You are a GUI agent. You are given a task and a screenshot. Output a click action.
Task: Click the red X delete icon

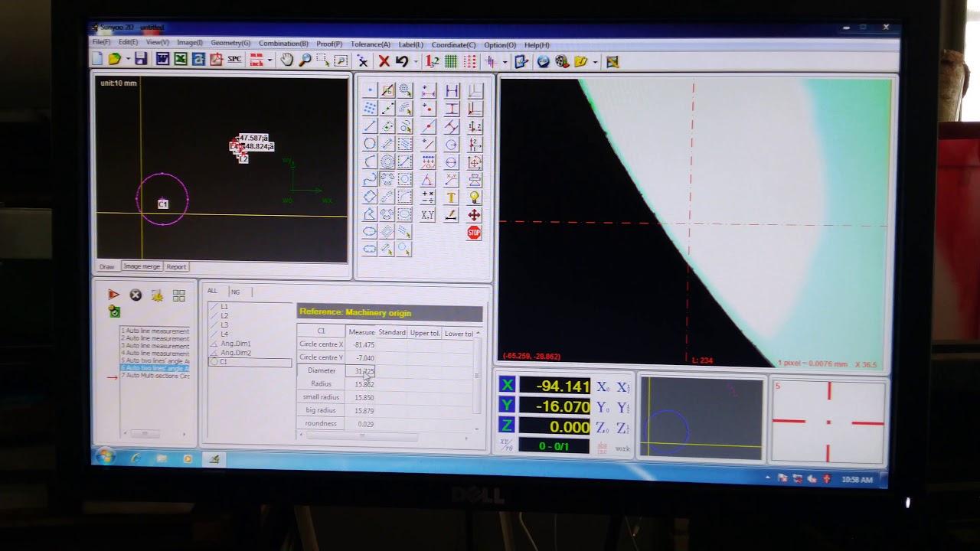click(x=384, y=61)
